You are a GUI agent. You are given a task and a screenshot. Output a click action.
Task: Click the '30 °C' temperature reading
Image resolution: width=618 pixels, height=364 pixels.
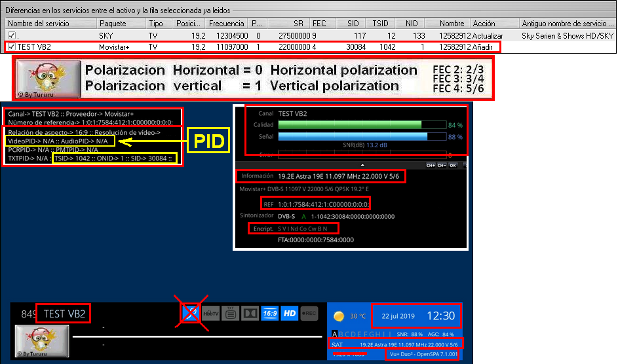coord(358,316)
